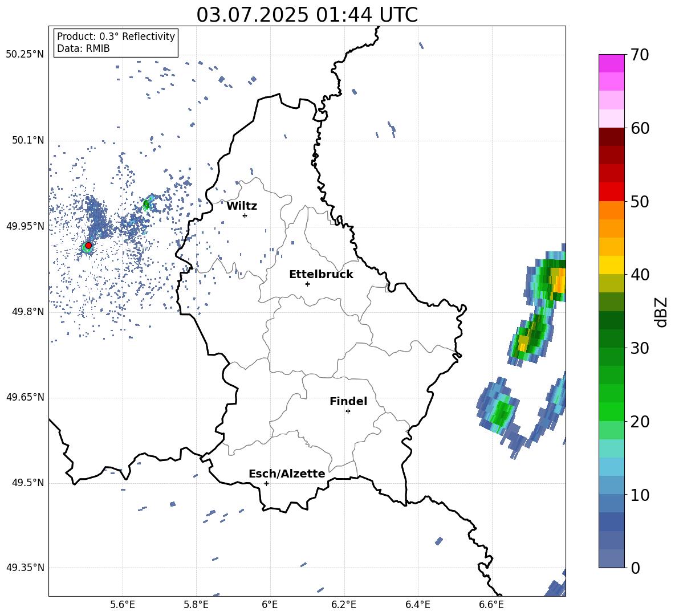Click the 6.4°E longitude label
This screenshot has width=675, height=616.
417,605
